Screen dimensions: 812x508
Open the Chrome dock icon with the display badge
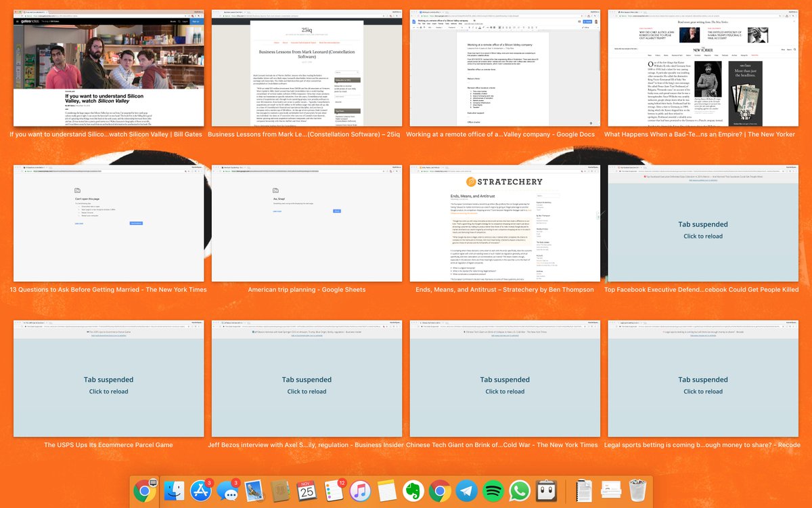click(145, 490)
